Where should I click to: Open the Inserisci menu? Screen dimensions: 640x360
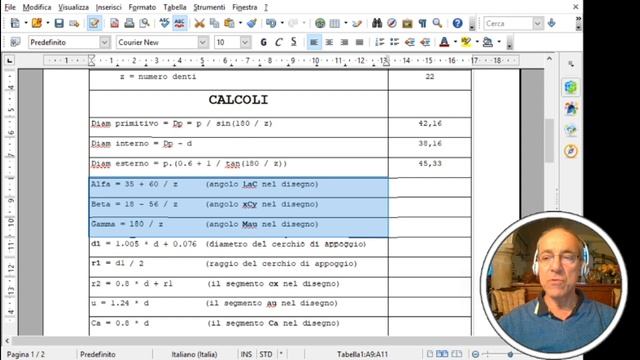point(109,7)
